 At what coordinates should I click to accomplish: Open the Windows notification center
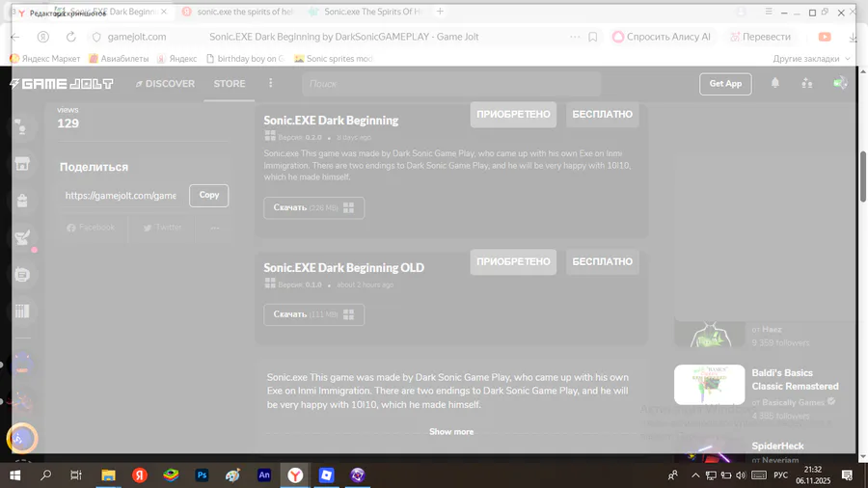[x=847, y=475]
